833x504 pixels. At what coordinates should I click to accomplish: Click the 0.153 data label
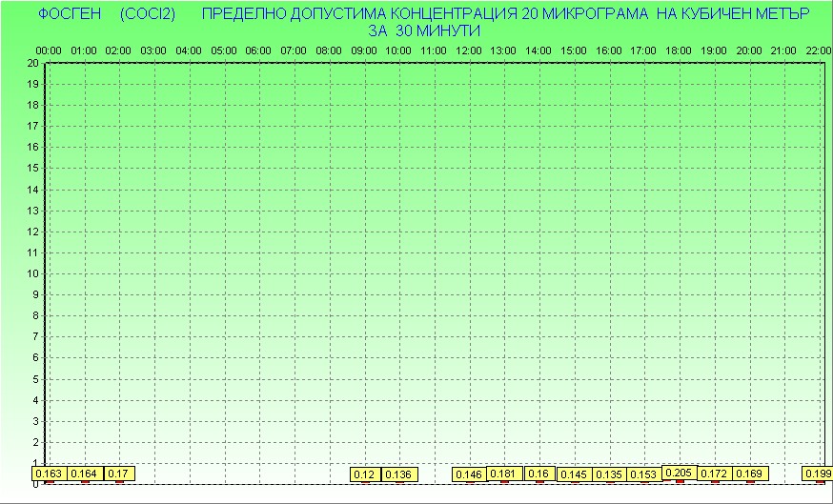[x=644, y=474]
